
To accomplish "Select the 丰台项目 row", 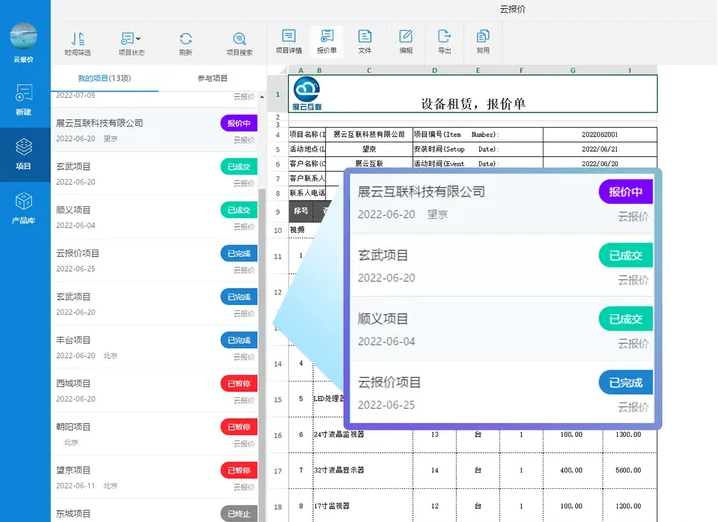I will (154, 347).
